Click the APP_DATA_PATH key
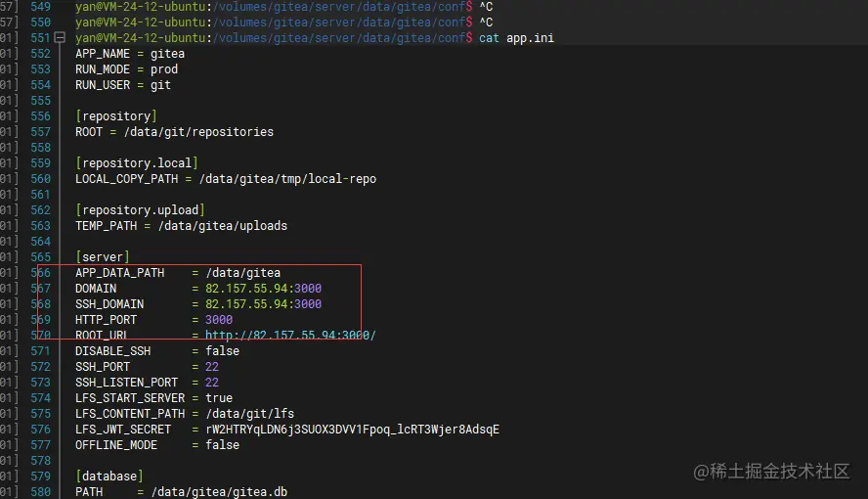Viewport: 868px width, 499px height. click(x=120, y=273)
